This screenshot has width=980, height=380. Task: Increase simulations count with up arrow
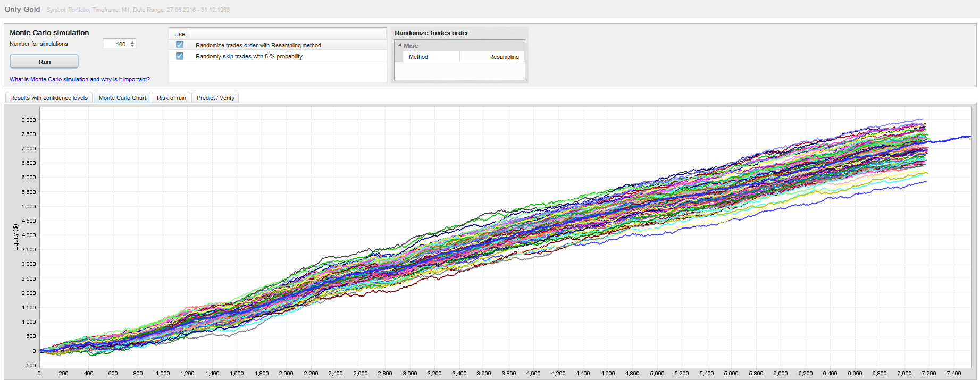pyautogui.click(x=132, y=42)
